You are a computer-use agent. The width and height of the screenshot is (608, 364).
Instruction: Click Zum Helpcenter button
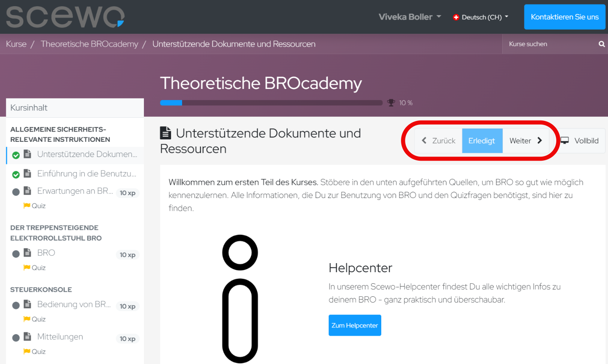coord(355,325)
